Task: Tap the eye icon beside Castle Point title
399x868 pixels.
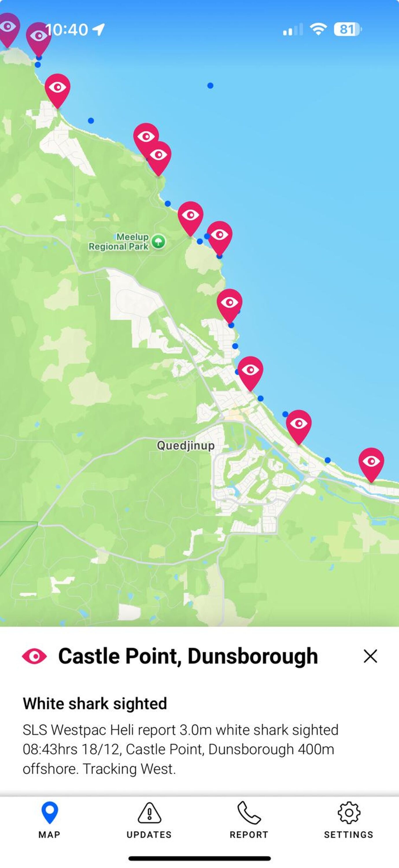Action: 34,656
